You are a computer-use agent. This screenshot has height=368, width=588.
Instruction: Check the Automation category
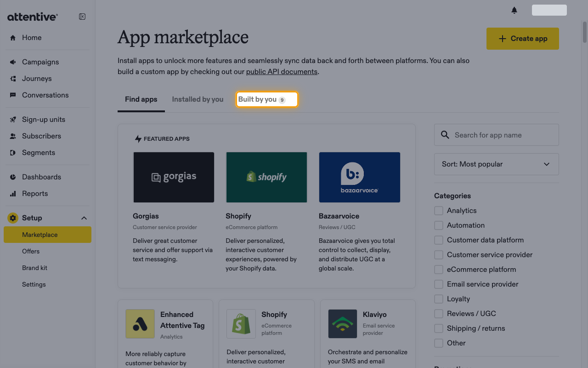439,225
